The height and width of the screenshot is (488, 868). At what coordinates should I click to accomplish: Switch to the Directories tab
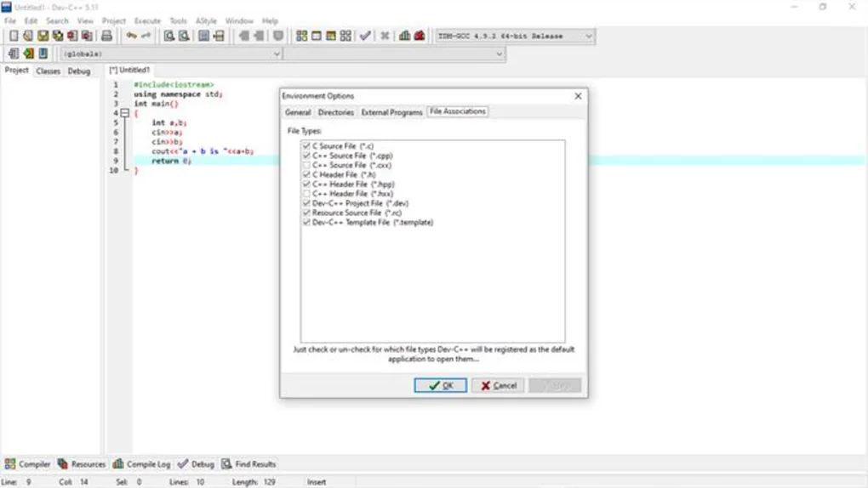tap(335, 112)
